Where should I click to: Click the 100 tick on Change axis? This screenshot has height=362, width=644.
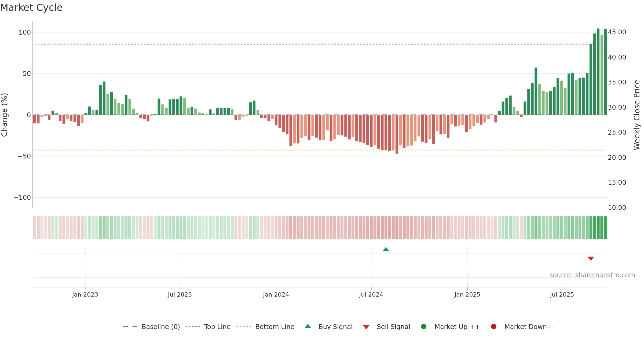tap(25, 32)
